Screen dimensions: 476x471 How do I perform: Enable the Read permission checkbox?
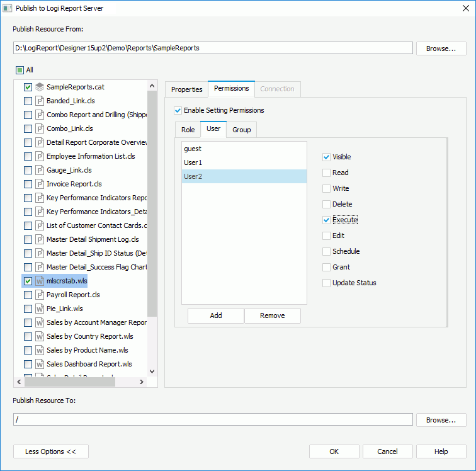pyautogui.click(x=326, y=173)
